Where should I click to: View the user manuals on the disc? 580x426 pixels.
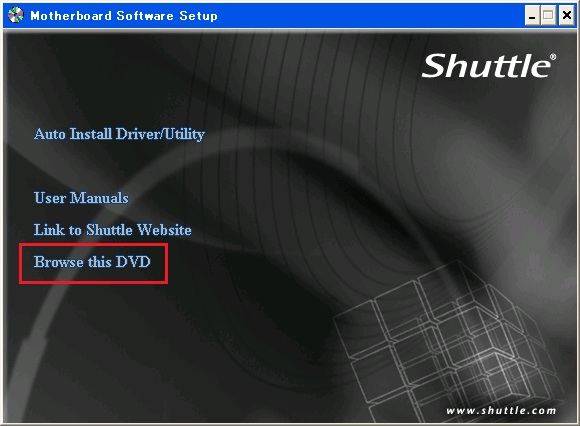(81, 198)
